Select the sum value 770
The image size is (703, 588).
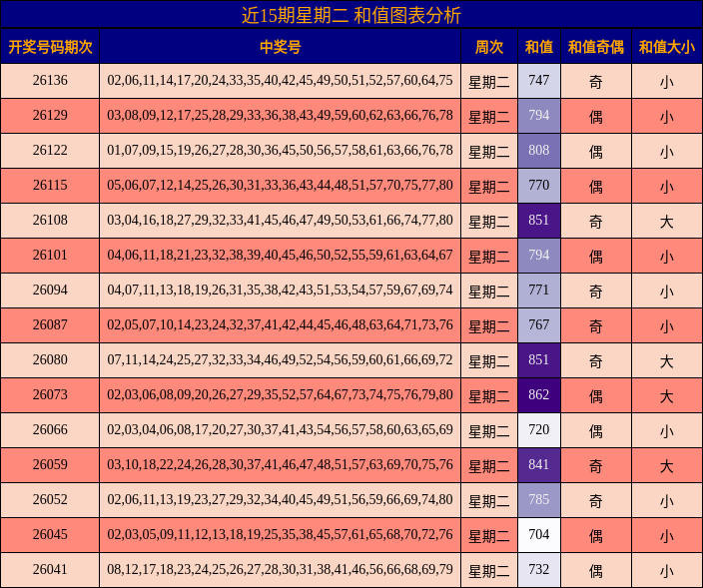(539, 185)
